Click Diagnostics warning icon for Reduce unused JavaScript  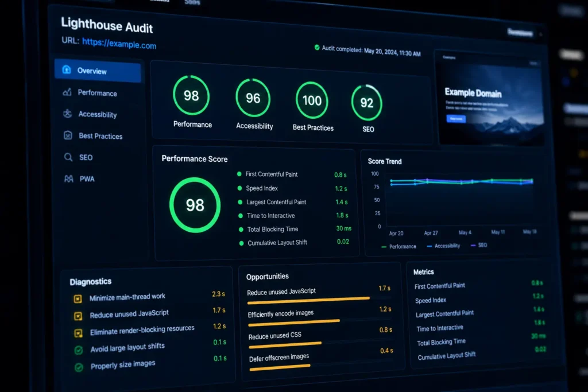click(x=78, y=316)
